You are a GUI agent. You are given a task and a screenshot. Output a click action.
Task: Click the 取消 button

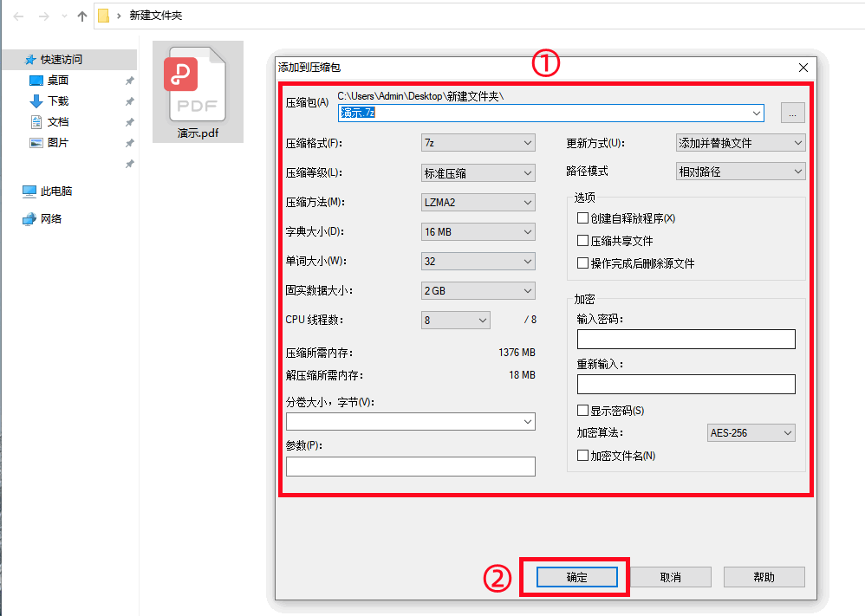click(x=670, y=577)
